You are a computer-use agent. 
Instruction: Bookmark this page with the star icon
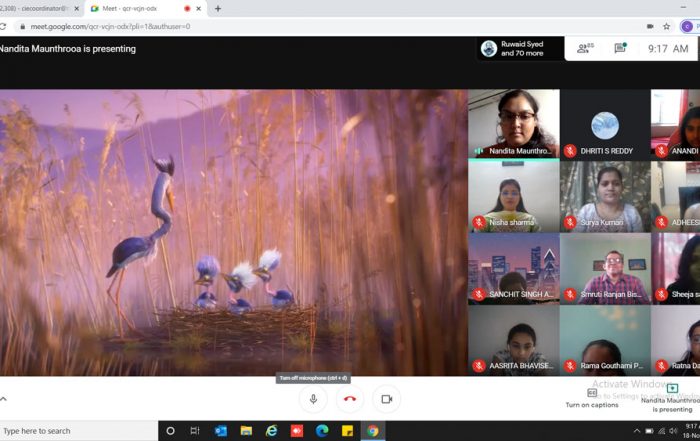[667, 26]
